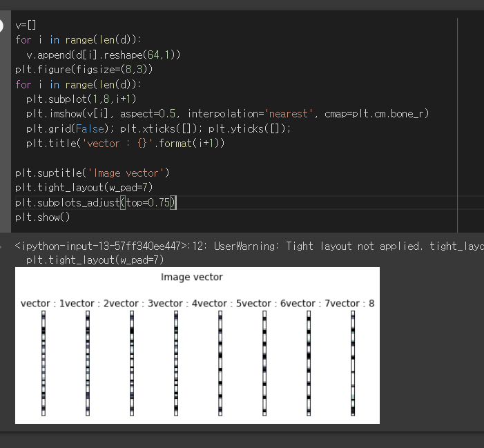Click the "plt.subplot(1,8,i+1)" code line
This screenshot has width=484, height=448.
tap(81, 99)
